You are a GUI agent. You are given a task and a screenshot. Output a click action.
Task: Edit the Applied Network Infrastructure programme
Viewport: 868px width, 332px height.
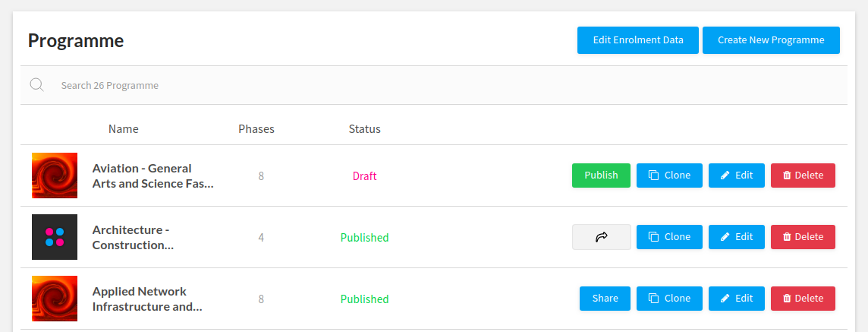pos(736,299)
